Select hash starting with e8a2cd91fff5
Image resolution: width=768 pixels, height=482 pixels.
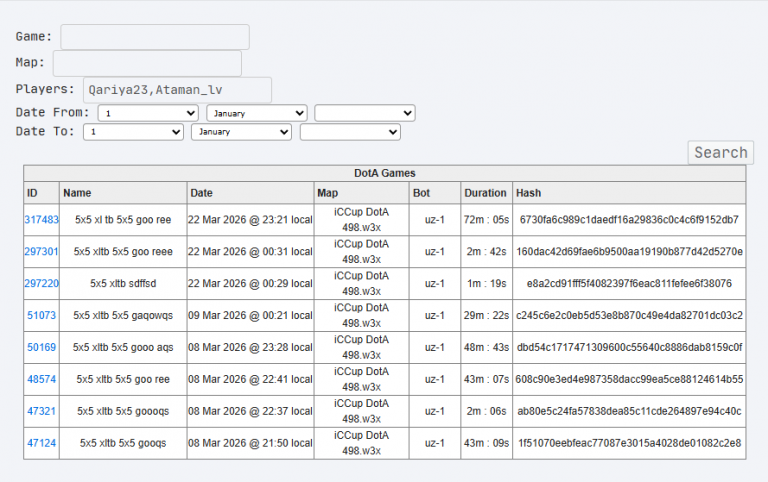pos(629,284)
